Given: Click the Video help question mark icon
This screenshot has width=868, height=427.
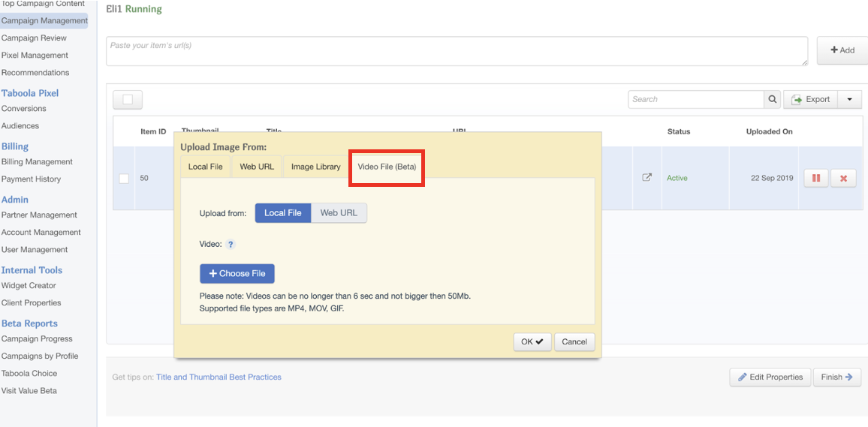Looking at the screenshot, I should [231, 244].
